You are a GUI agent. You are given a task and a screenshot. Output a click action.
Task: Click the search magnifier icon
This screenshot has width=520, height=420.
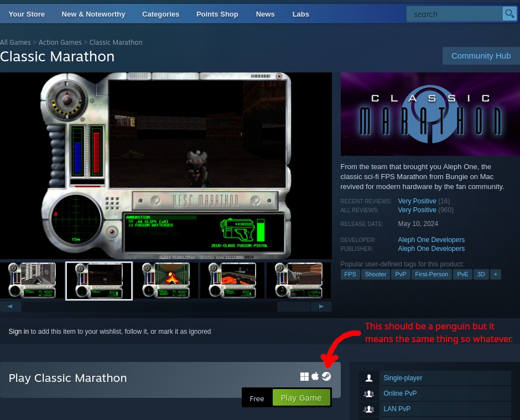click(509, 14)
